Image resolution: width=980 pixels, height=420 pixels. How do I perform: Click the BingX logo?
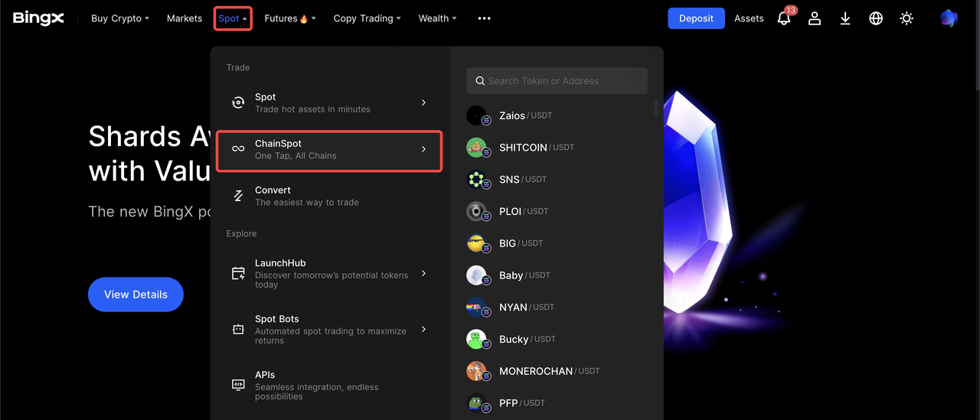point(38,18)
